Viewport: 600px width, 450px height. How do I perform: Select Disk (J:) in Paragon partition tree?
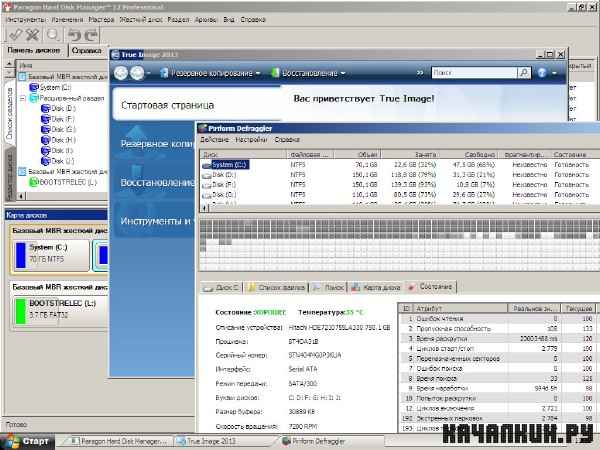coord(58,161)
